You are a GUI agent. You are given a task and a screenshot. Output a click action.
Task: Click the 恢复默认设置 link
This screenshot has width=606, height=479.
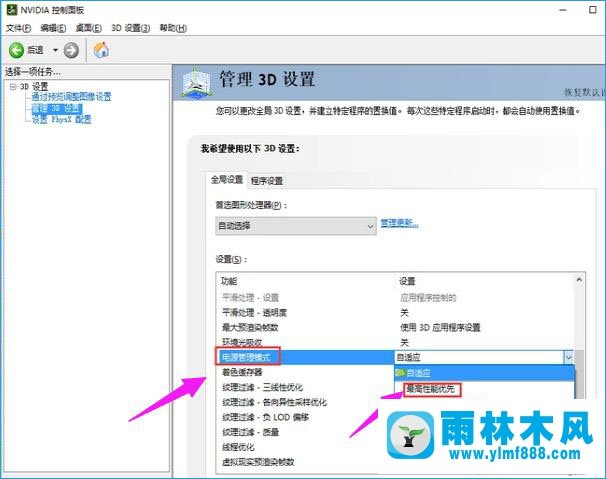point(585,92)
